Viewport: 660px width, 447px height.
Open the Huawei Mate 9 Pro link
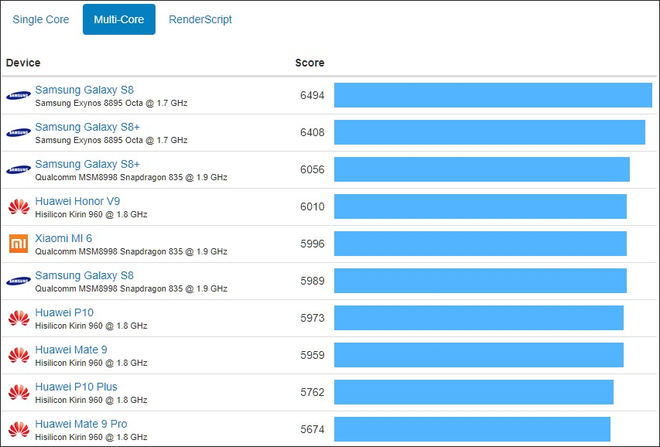click(x=81, y=423)
